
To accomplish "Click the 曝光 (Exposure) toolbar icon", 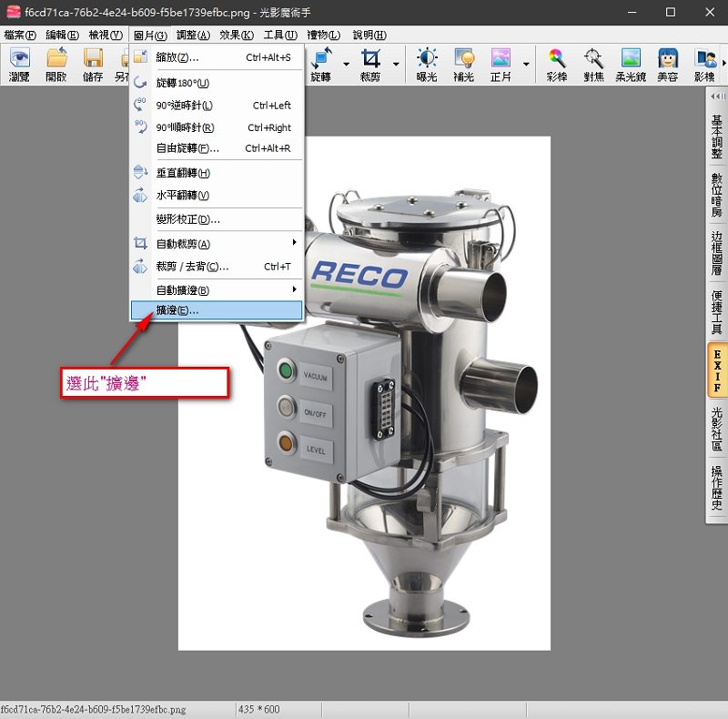I will pyautogui.click(x=427, y=64).
